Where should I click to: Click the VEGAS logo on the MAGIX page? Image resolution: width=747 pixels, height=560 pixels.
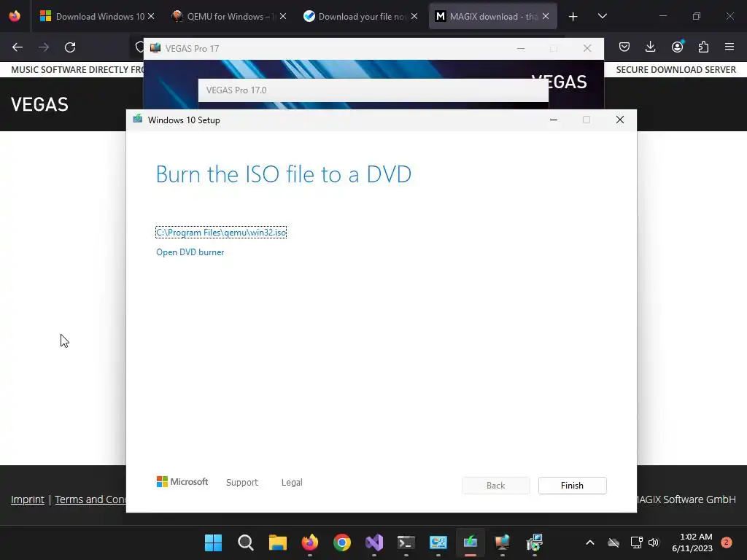[39, 104]
